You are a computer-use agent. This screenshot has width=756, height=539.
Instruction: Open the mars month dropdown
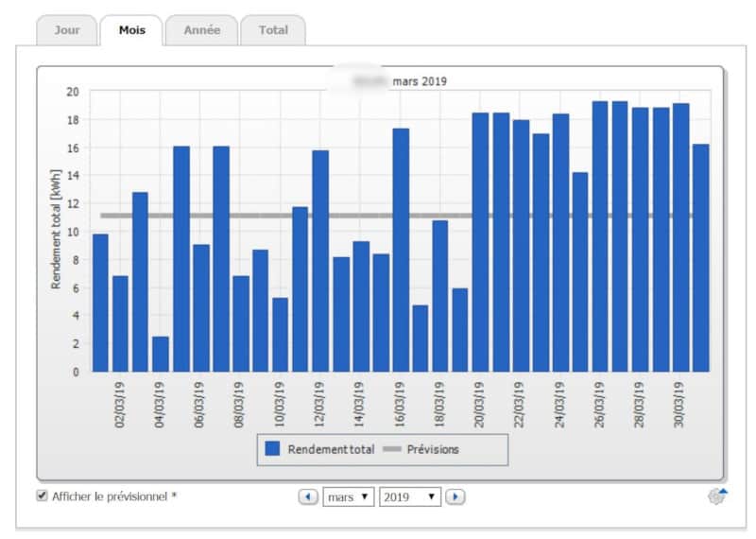pos(349,496)
